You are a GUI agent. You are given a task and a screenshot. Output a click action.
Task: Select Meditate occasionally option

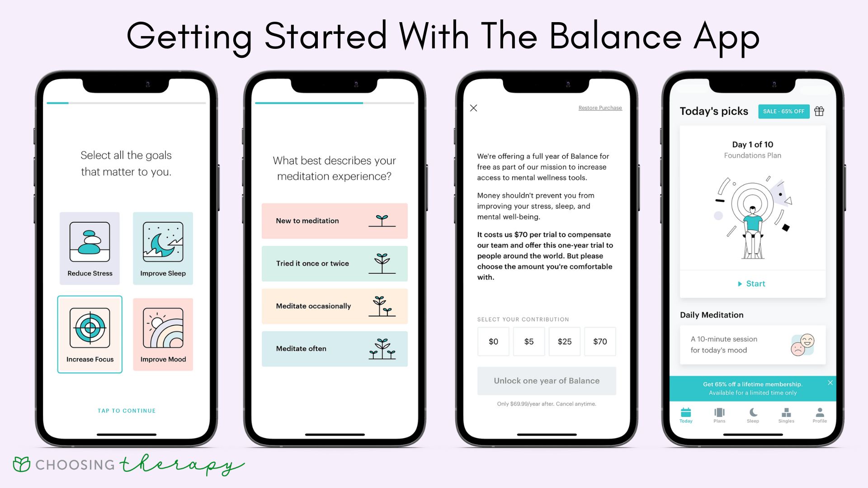pyautogui.click(x=335, y=306)
